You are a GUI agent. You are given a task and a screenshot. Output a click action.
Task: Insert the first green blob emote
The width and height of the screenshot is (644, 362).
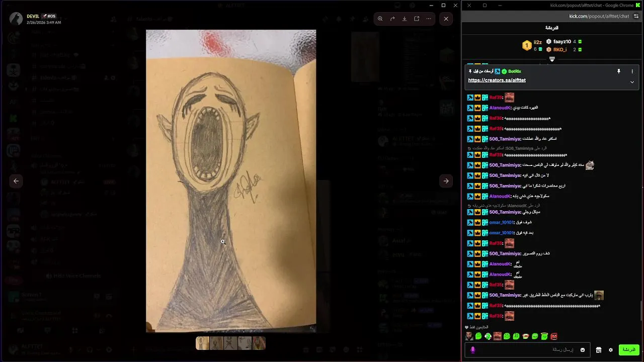pyautogui.click(x=478, y=336)
